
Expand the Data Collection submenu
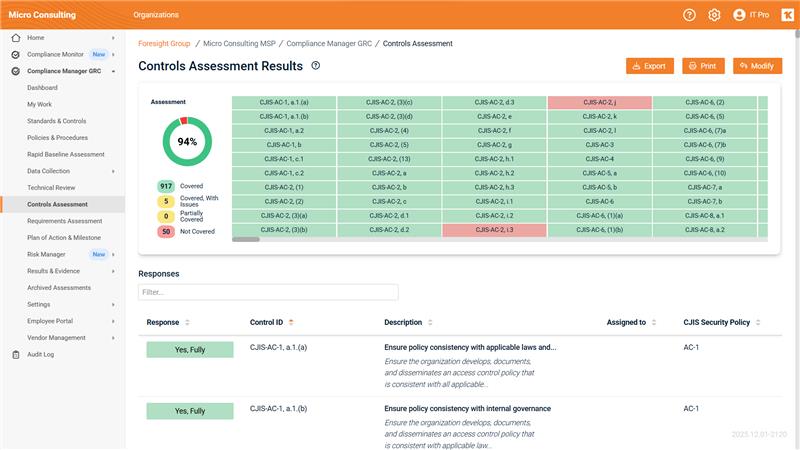113,171
